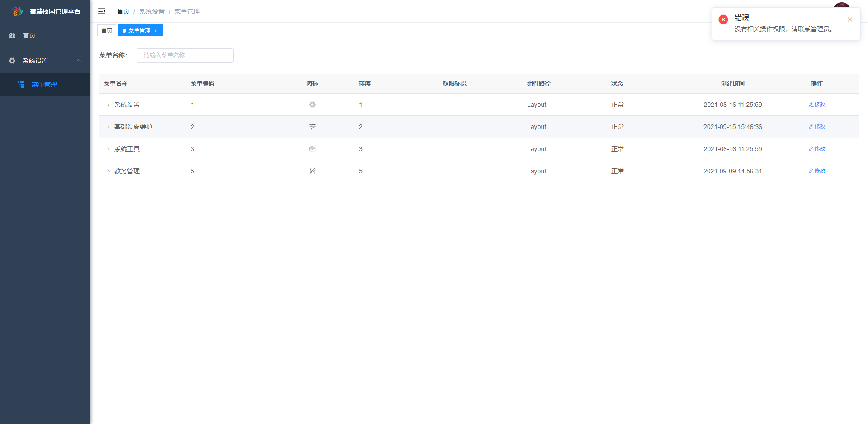Toggle the sidebar collapse hamburger icon

tap(102, 11)
